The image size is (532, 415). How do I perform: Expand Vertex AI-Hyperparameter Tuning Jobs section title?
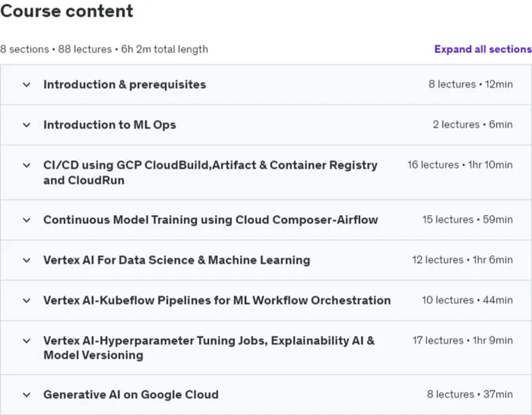[209, 347]
